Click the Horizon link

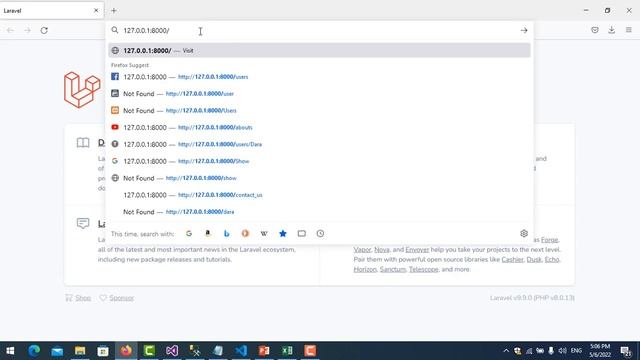pyautogui.click(x=365, y=269)
